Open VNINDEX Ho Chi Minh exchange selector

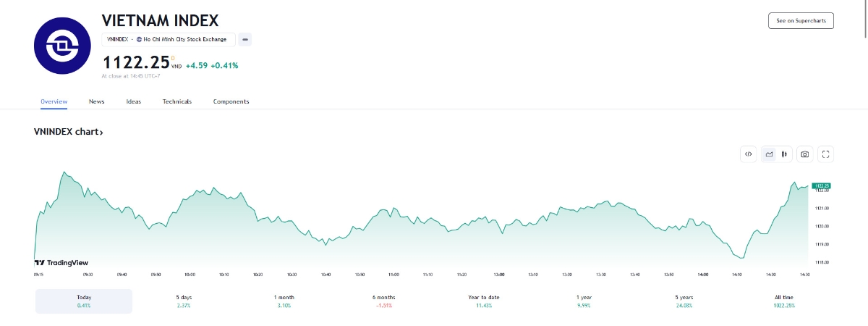pyautogui.click(x=169, y=39)
